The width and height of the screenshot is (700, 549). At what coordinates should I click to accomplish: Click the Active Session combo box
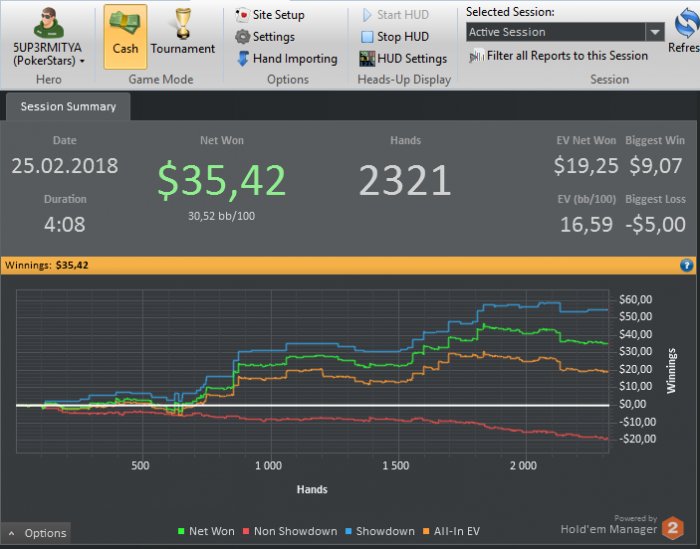[565, 32]
